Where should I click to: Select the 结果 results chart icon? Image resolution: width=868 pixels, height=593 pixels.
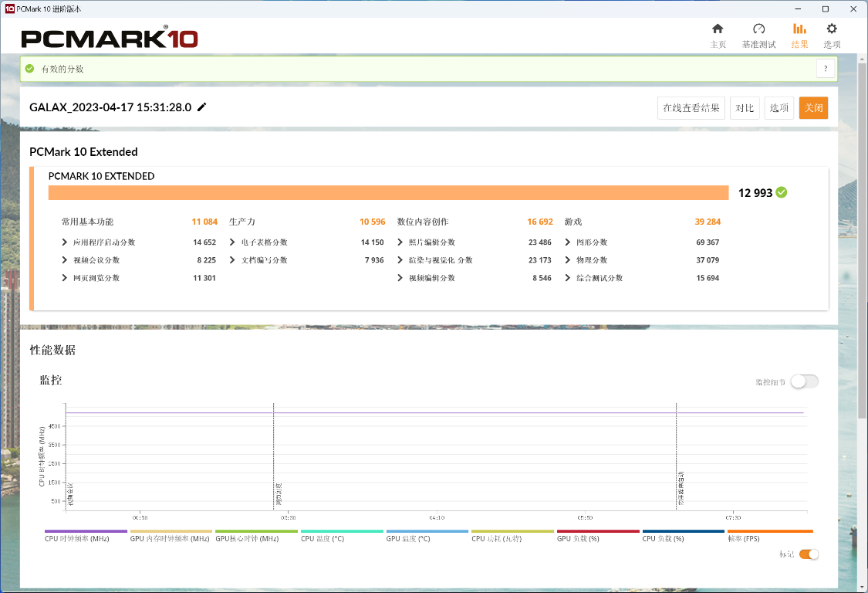[799, 36]
